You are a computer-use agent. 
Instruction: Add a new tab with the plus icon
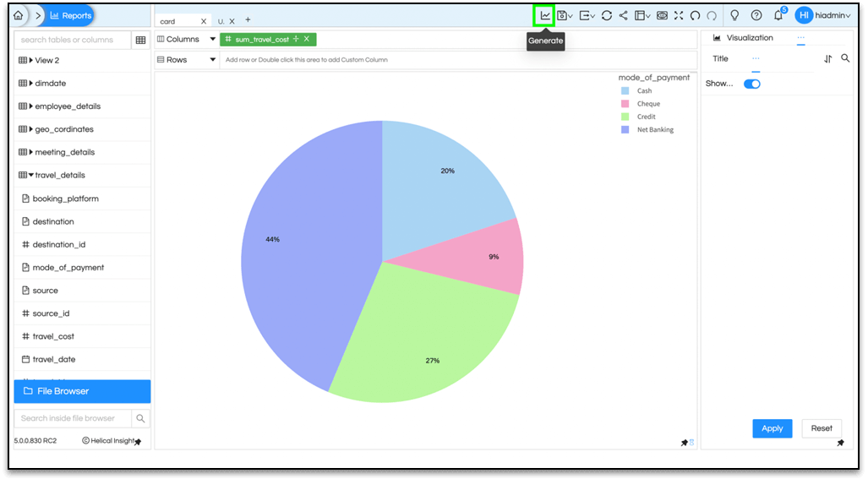coord(248,20)
